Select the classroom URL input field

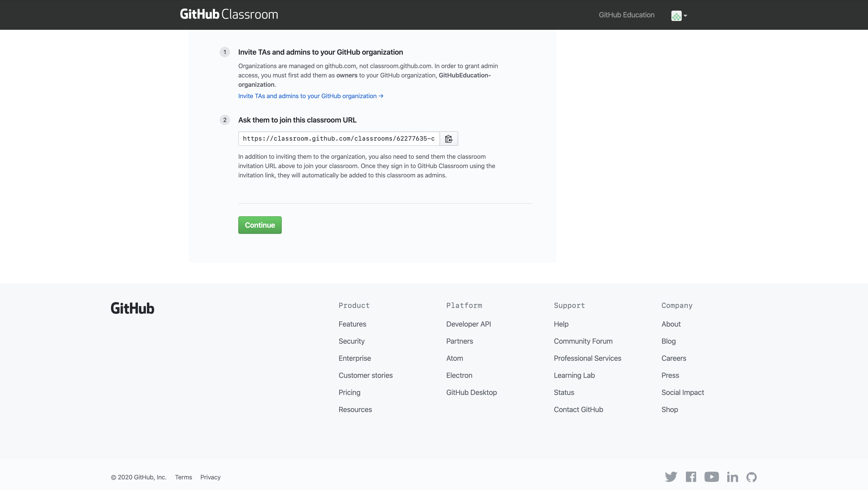point(338,138)
